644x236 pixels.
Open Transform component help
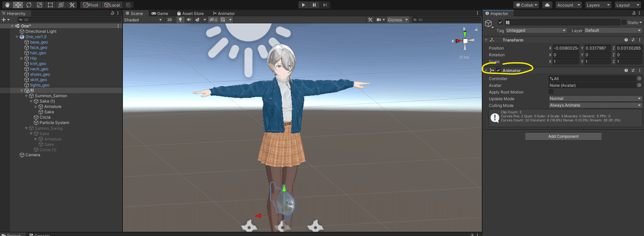pos(626,40)
